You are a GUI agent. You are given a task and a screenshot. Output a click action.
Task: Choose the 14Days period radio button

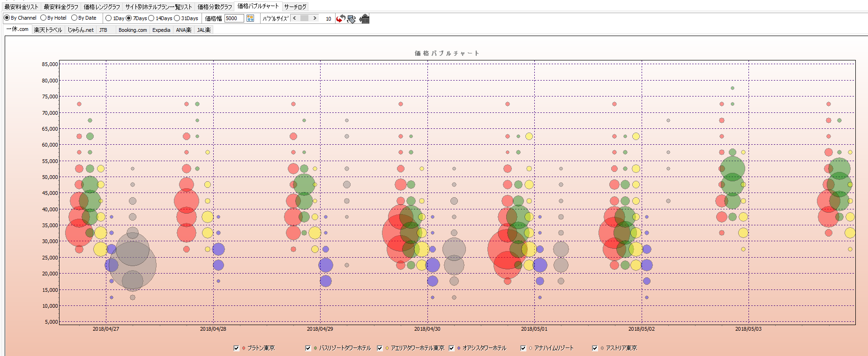tap(151, 18)
